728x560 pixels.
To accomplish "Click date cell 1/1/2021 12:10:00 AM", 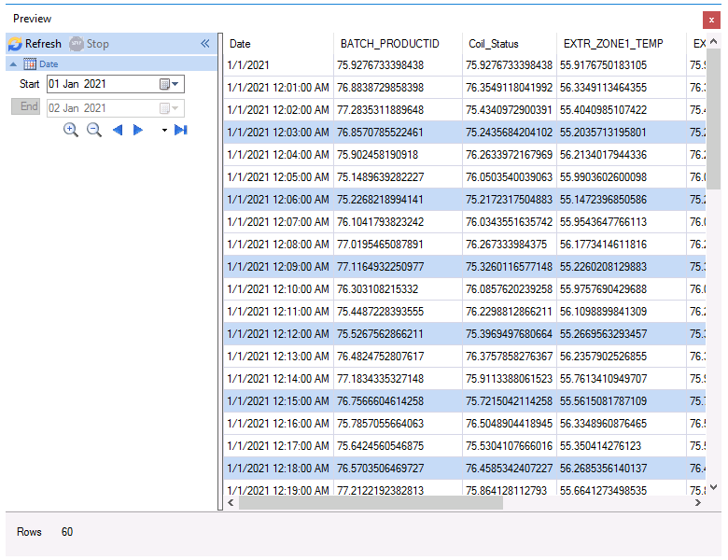I will click(x=278, y=289).
